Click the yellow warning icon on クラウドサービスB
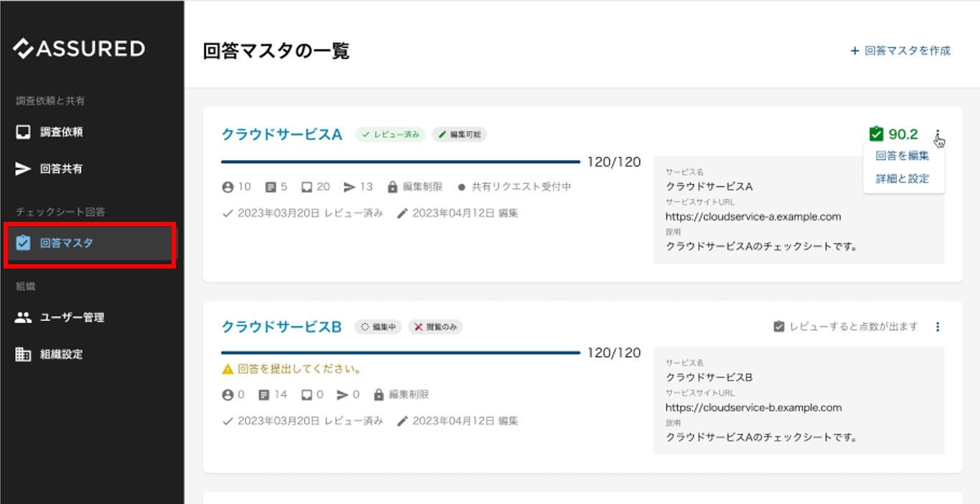 228,370
